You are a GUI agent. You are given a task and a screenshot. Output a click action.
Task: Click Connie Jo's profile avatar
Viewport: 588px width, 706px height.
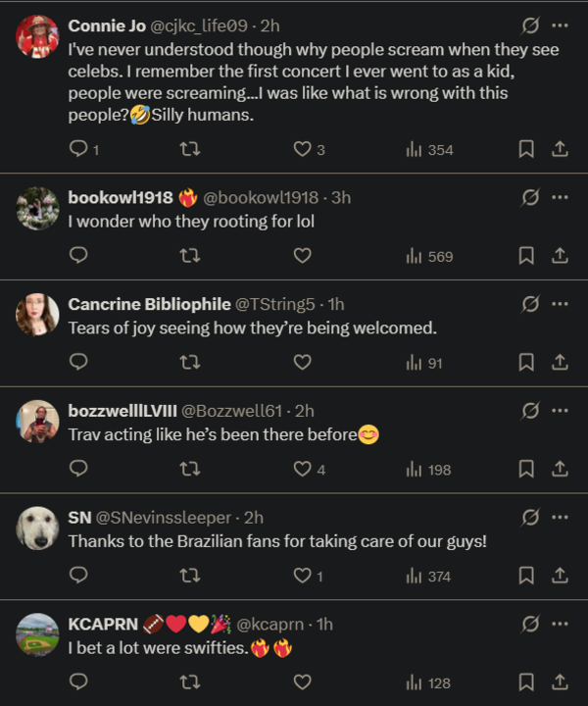(38, 37)
